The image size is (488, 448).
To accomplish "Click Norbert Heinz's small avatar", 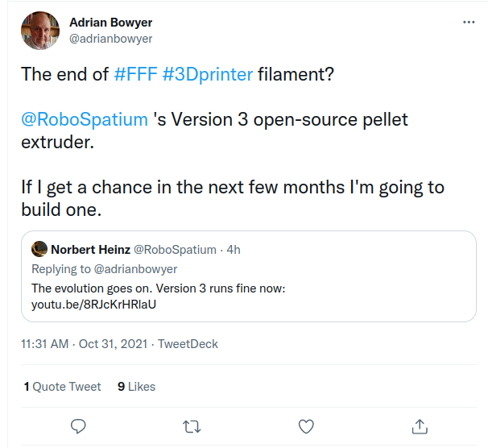I will coord(39,250).
